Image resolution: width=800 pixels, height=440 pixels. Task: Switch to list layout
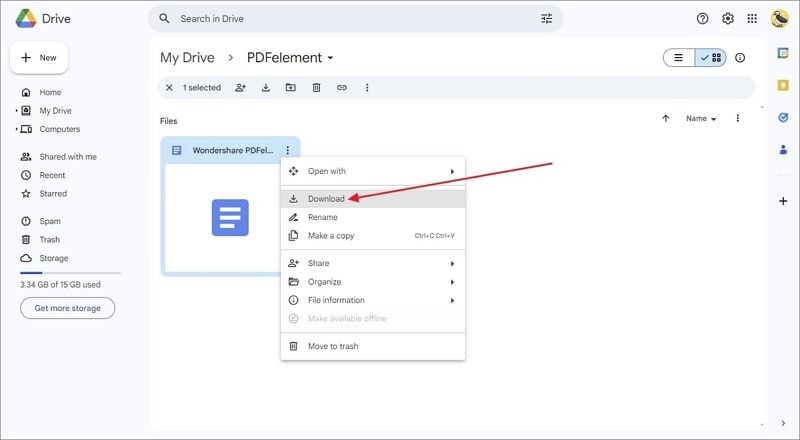pyautogui.click(x=679, y=58)
